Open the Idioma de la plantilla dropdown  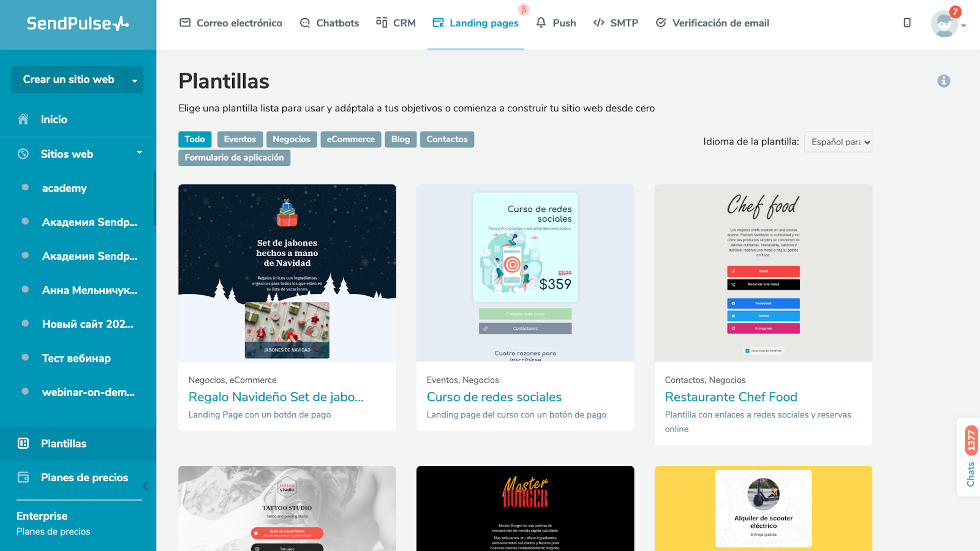click(838, 142)
